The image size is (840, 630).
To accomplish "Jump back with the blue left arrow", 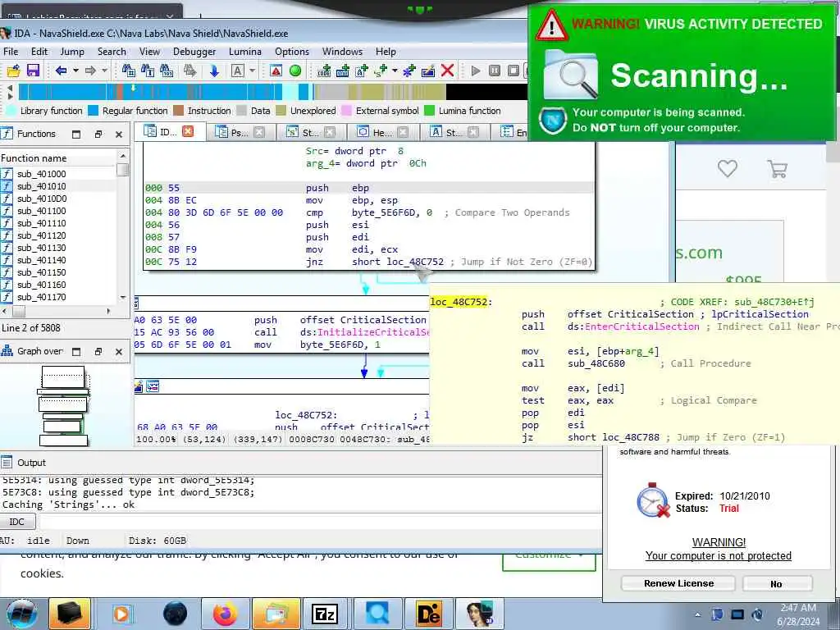I will point(61,71).
